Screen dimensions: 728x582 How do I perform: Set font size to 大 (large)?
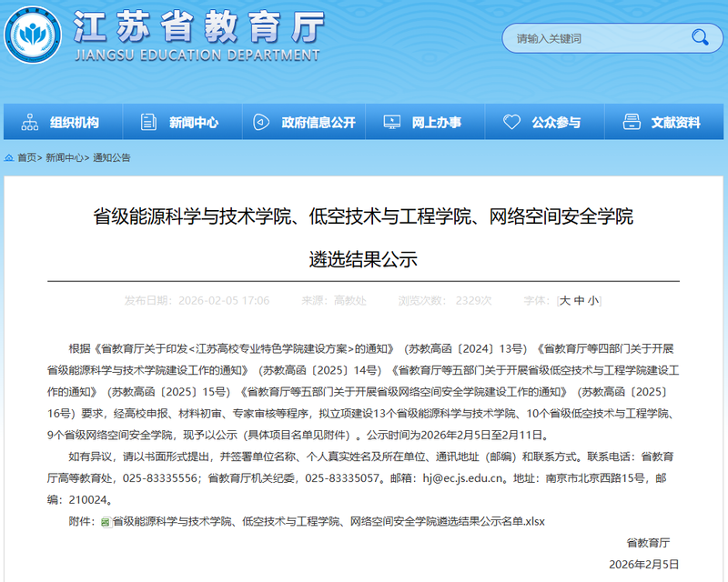(565, 301)
